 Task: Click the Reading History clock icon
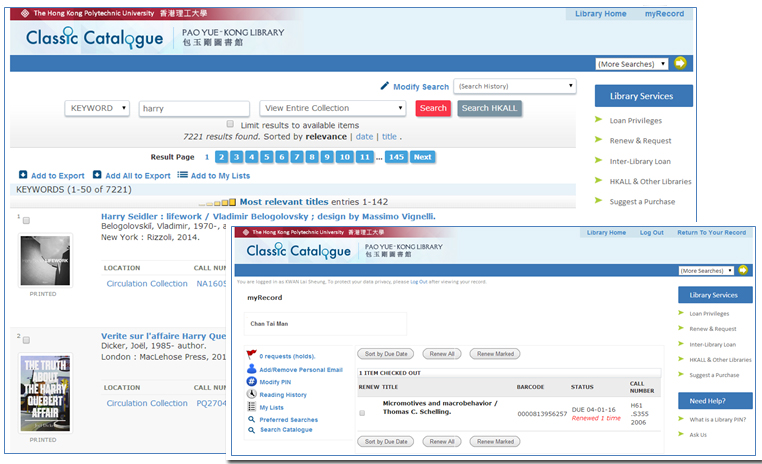point(251,394)
